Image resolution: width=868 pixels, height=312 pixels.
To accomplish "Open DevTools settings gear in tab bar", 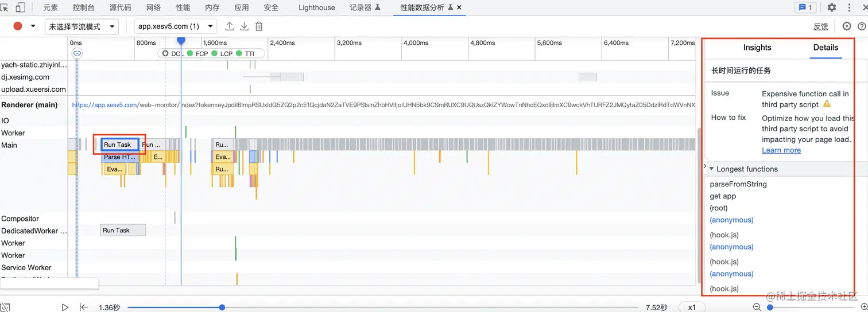I will click(832, 7).
